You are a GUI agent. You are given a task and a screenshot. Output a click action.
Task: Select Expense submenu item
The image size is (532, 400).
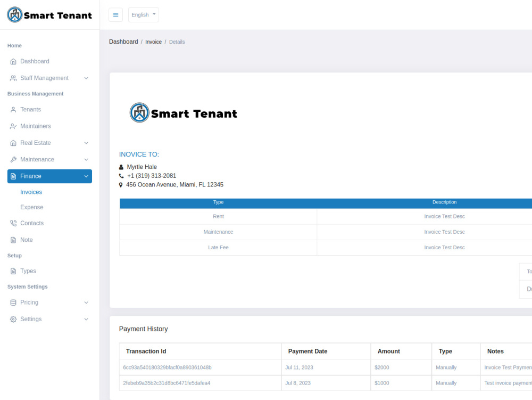(x=31, y=207)
